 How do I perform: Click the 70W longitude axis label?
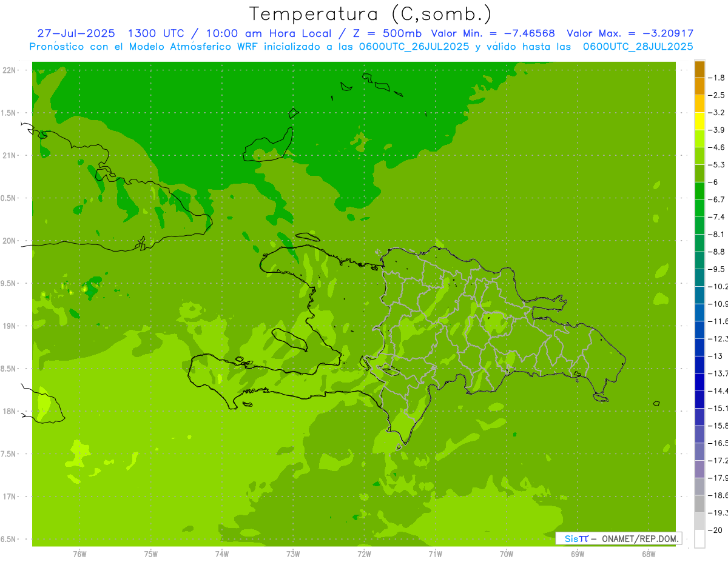pos(507,554)
